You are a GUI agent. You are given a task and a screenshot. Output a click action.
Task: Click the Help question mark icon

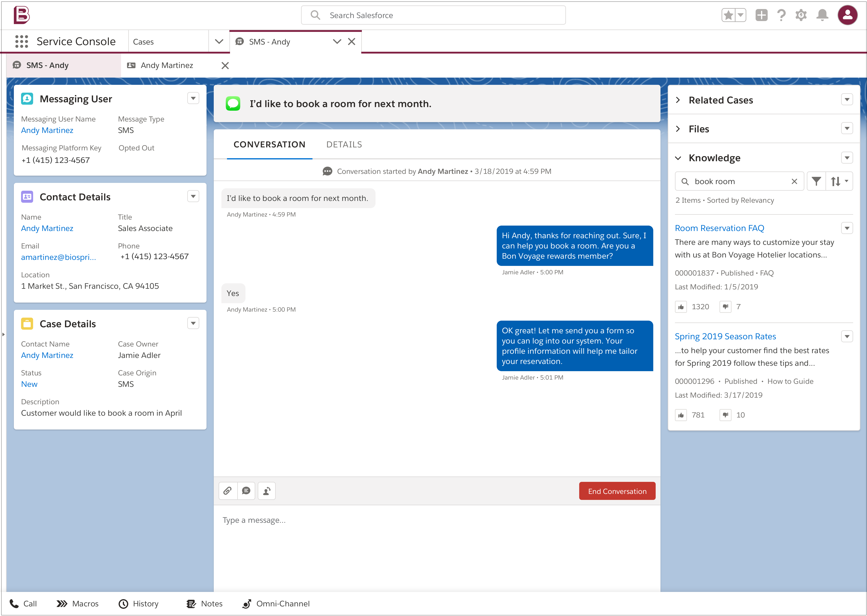click(x=781, y=15)
